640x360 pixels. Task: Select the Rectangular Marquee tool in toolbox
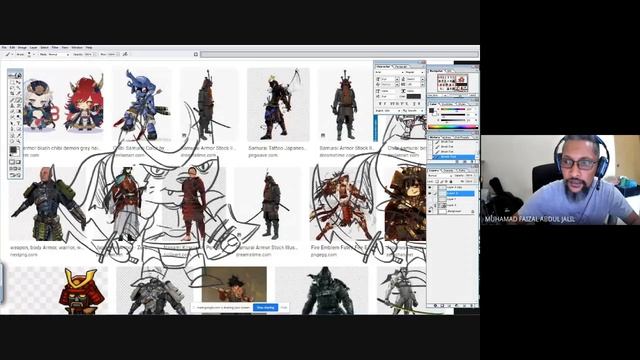[12, 82]
